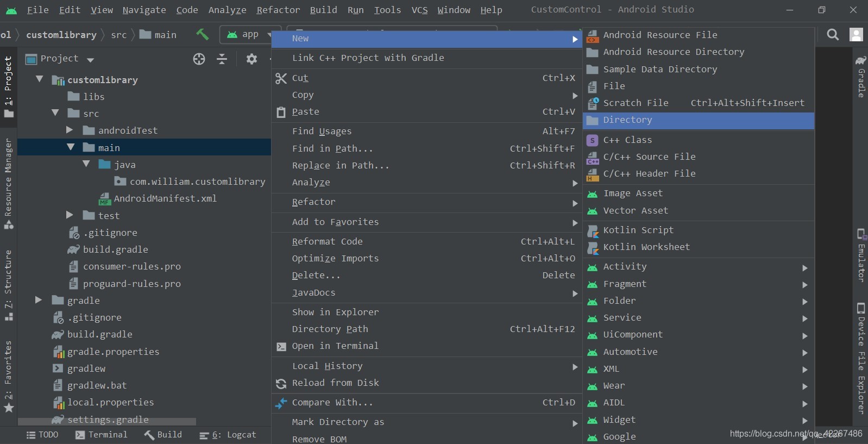This screenshot has width=868, height=444.
Task: Open the Resource Manager side tab
Action: click(x=8, y=183)
